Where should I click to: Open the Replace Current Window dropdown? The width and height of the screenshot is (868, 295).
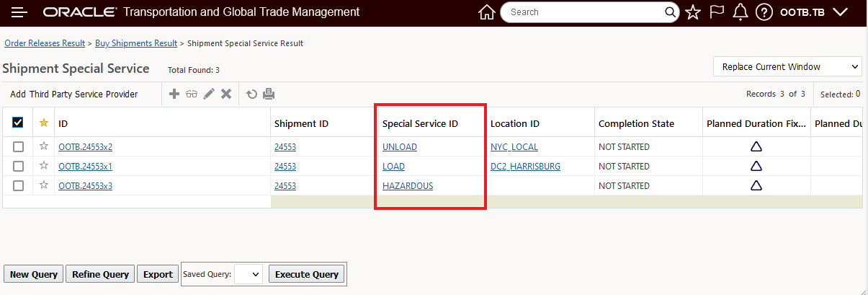click(x=787, y=66)
